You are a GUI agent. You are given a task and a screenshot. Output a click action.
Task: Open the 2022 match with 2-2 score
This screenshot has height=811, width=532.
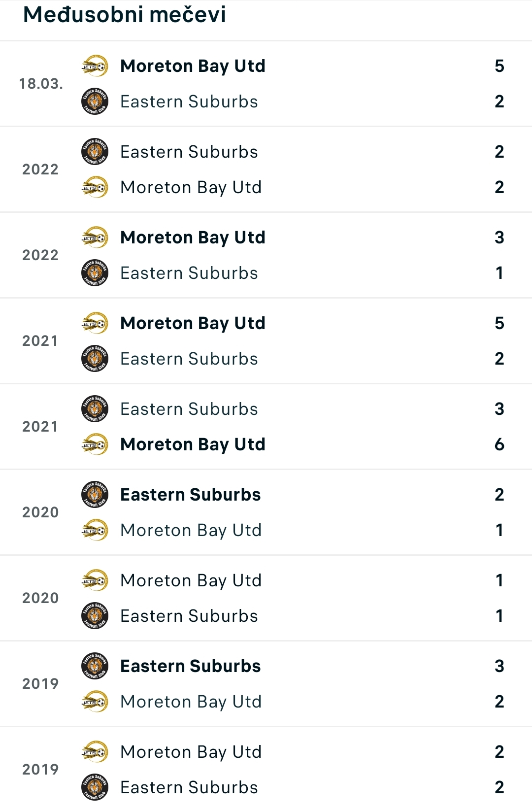(266, 169)
